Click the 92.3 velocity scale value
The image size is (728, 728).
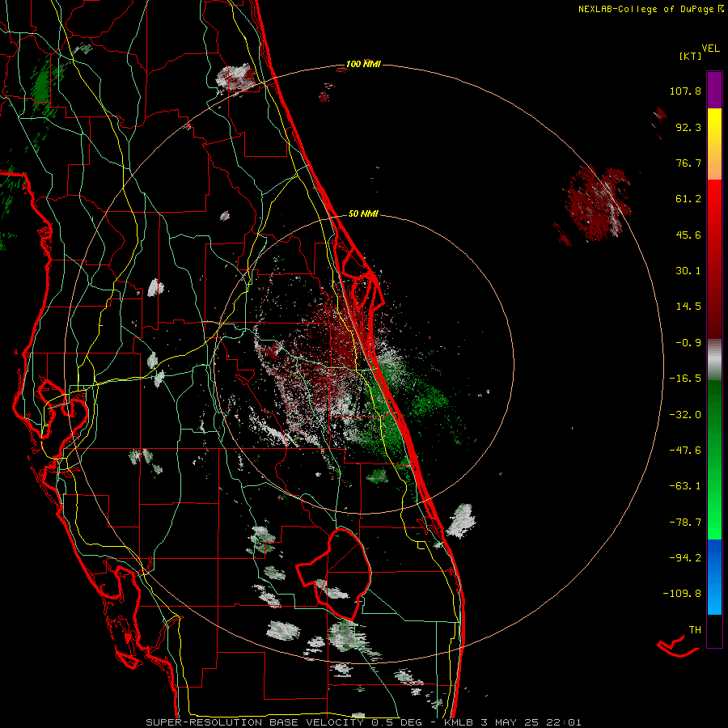[688, 127]
